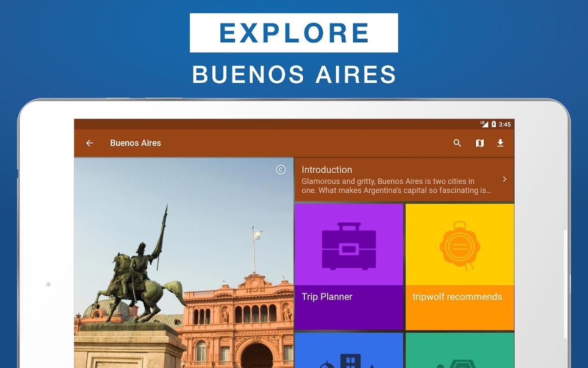Open the tripwolf recommends badge tile
588x368 pixels.
(x=460, y=267)
